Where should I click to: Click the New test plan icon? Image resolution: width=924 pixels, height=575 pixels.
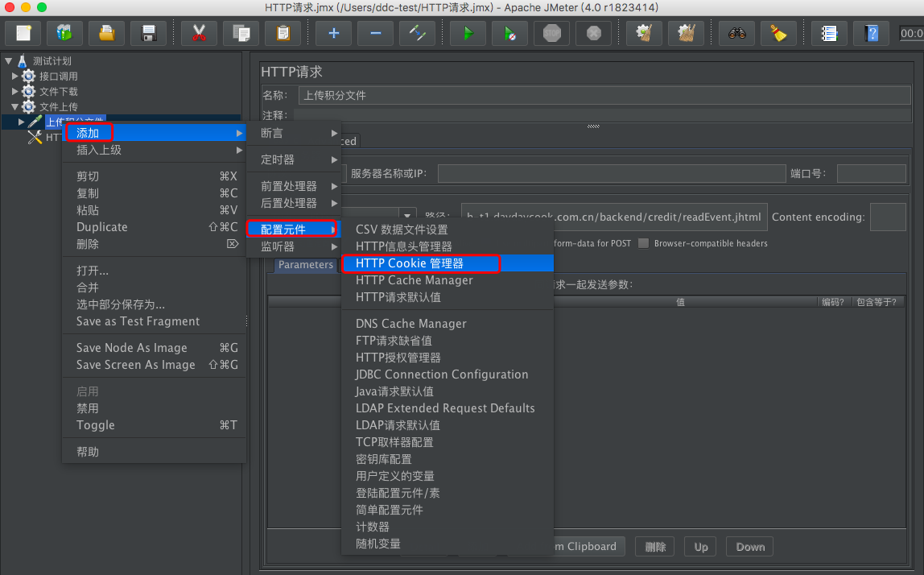23,33
